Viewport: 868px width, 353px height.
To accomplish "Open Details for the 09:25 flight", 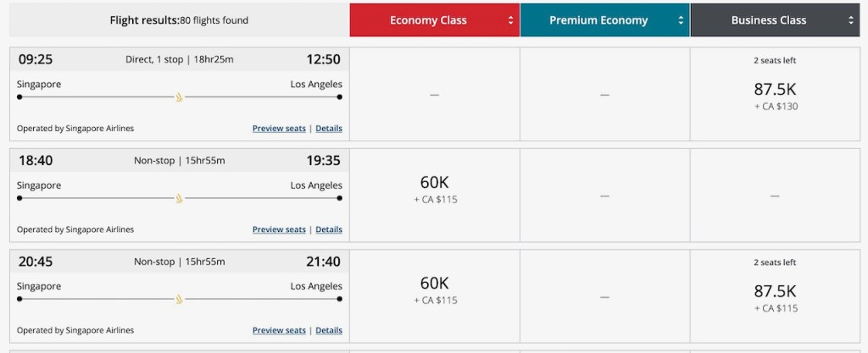I will (329, 129).
